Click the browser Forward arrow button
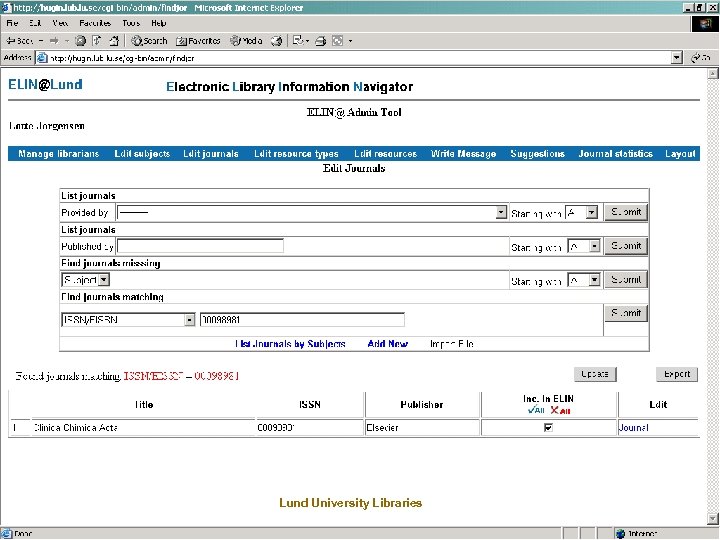The width and height of the screenshot is (720, 540). tap(54, 41)
